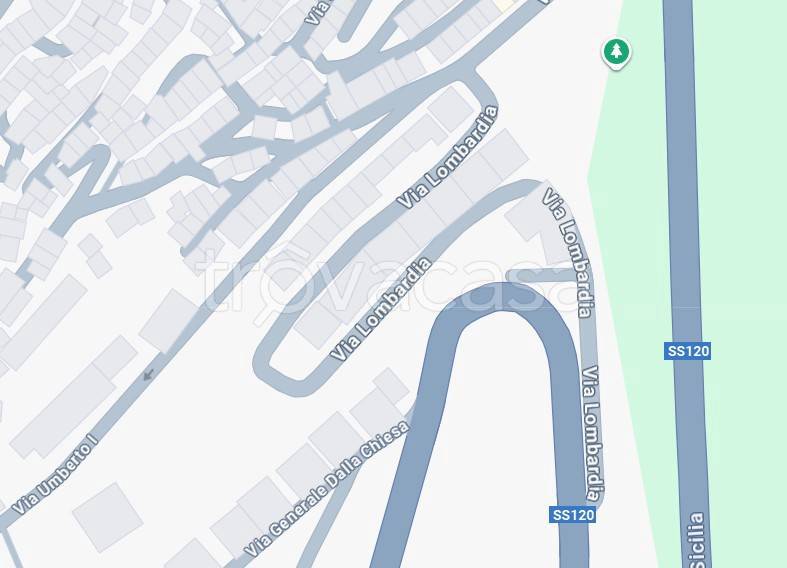Click the uppermost Via Lombardia street label
This screenshot has height=568, width=787.
click(448, 158)
